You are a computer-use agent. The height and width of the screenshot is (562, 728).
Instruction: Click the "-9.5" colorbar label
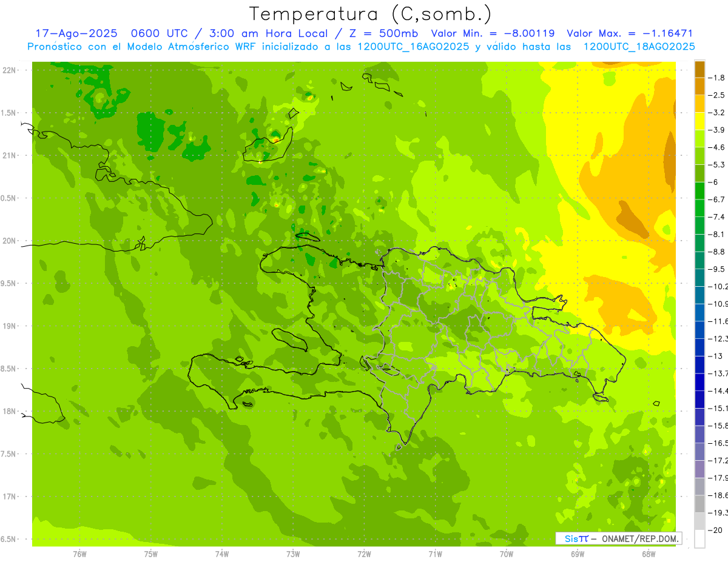pos(717,269)
